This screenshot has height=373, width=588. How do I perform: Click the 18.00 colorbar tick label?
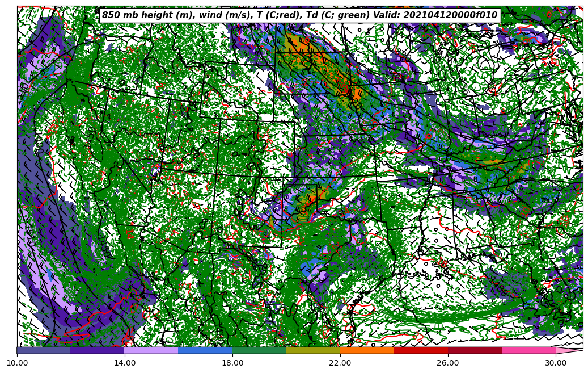(x=232, y=363)
